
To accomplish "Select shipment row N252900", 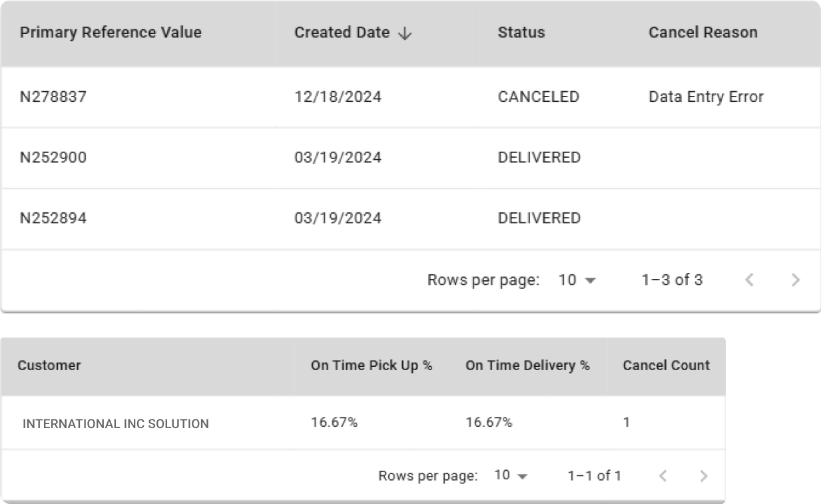I will tap(53, 158).
